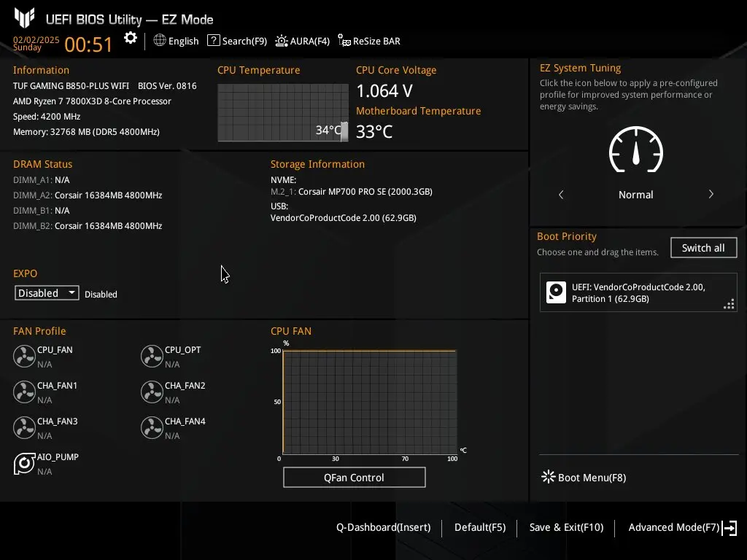This screenshot has height=560, width=747.
Task: Select the CPU_FAN fan icon
Action: pyautogui.click(x=24, y=356)
